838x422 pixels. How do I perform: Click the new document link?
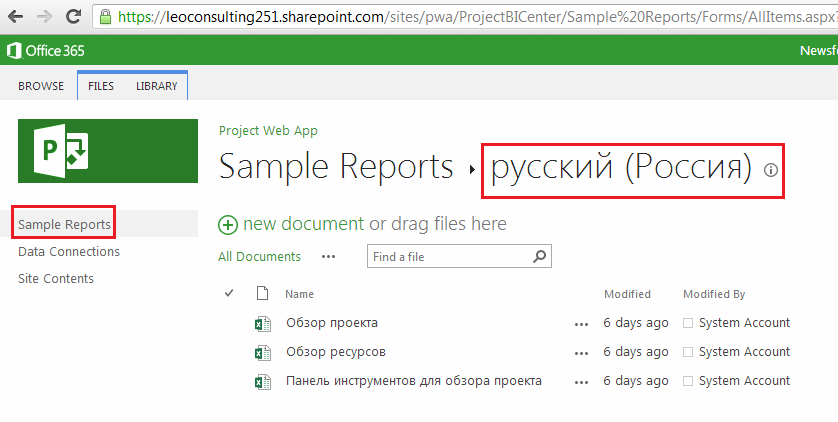[x=304, y=223]
